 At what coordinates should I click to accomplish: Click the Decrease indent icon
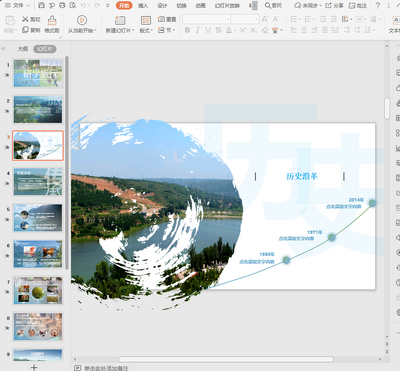(323, 19)
